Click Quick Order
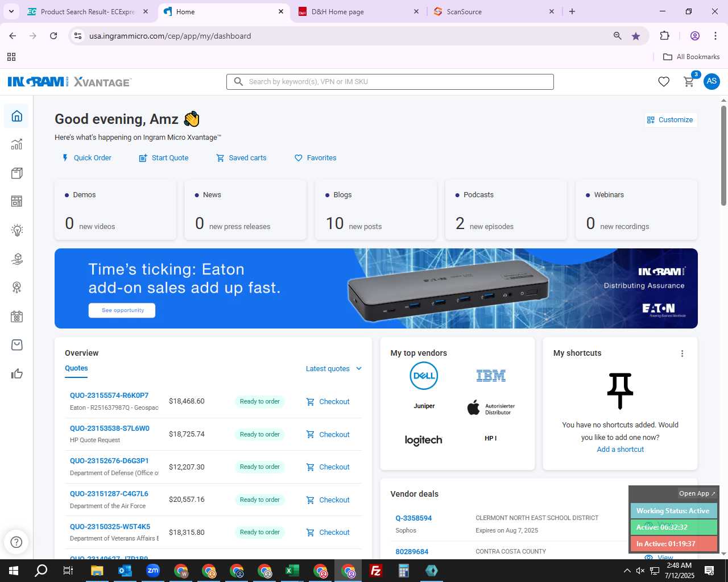Image resolution: width=728 pixels, height=582 pixels. tap(86, 158)
